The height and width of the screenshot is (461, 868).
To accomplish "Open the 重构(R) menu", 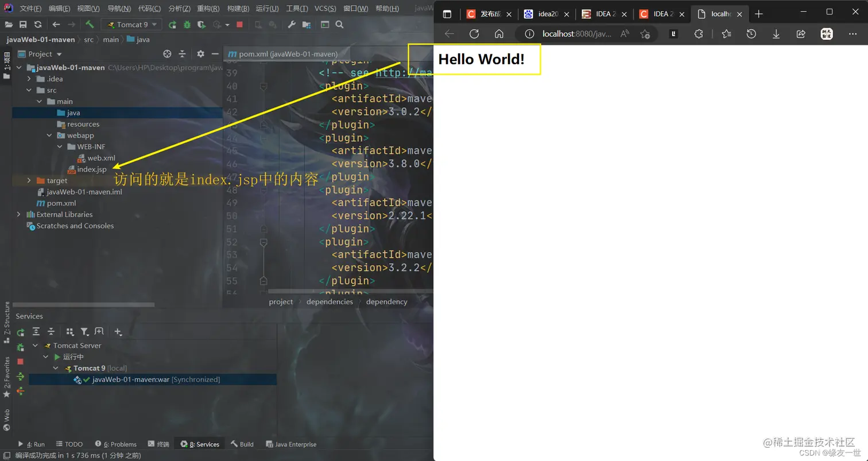I will (208, 9).
